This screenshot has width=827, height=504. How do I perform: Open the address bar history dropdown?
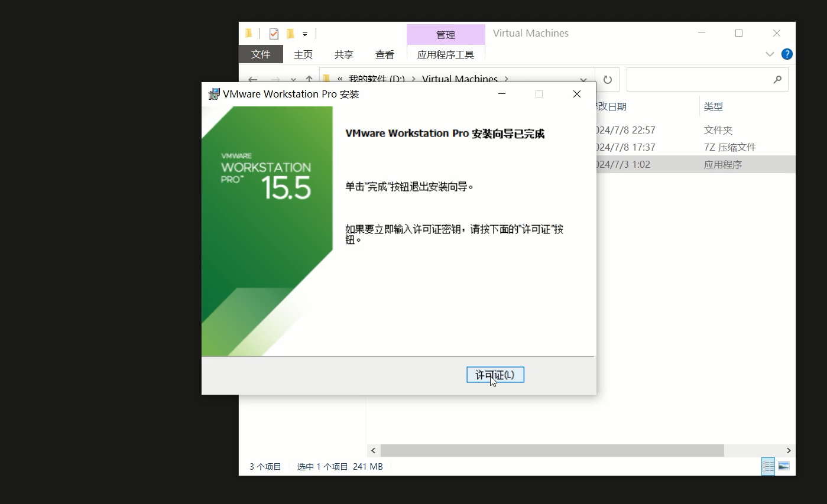583,80
